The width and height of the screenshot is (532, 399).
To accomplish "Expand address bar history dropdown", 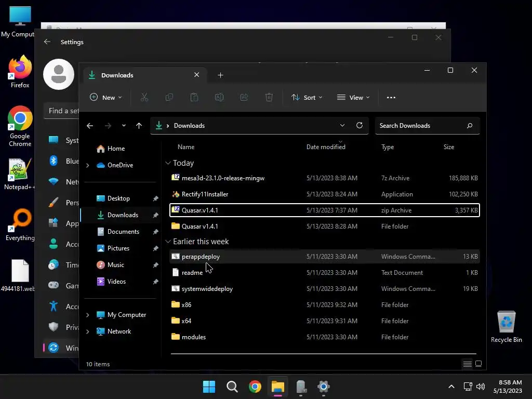I will 342,125.
